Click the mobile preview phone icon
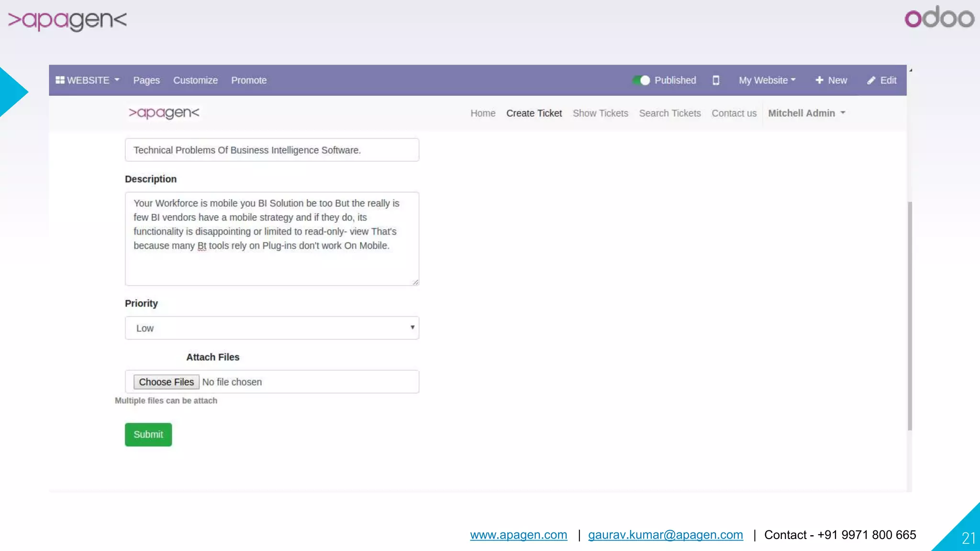Image resolution: width=980 pixels, height=551 pixels. click(x=716, y=80)
